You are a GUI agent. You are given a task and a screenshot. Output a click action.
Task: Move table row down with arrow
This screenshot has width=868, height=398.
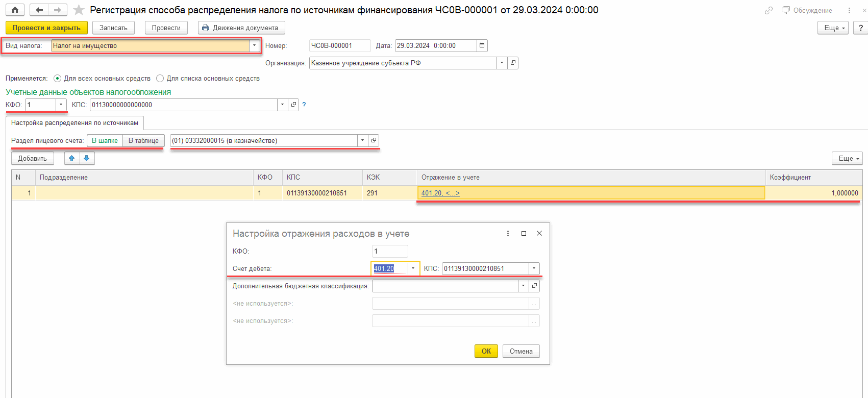tap(87, 158)
